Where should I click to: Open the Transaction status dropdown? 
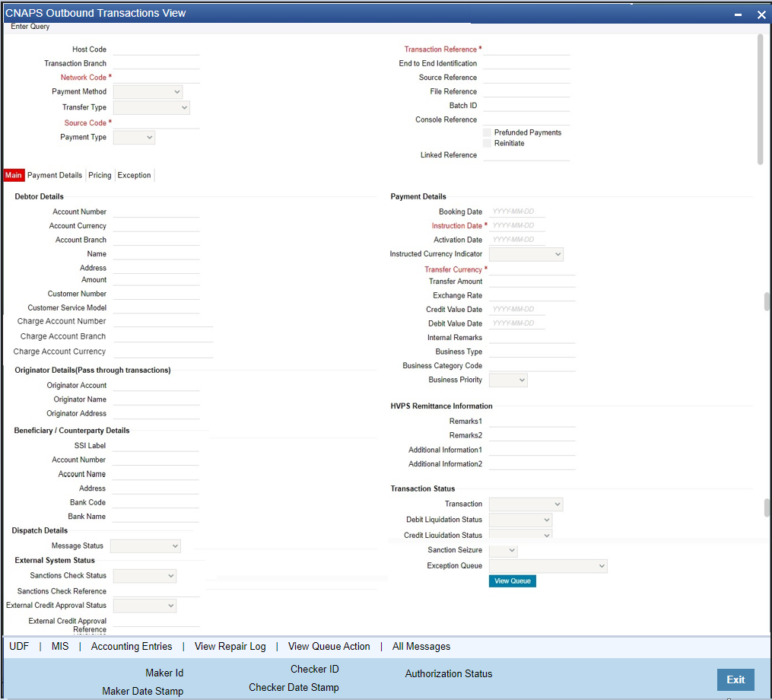526,504
